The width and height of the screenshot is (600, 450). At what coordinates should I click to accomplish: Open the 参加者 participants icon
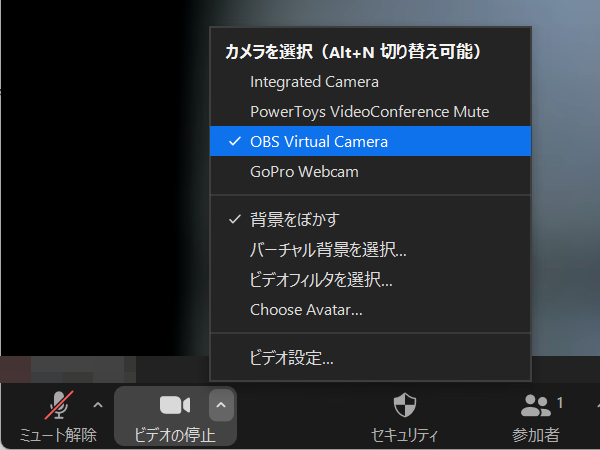tap(536, 406)
